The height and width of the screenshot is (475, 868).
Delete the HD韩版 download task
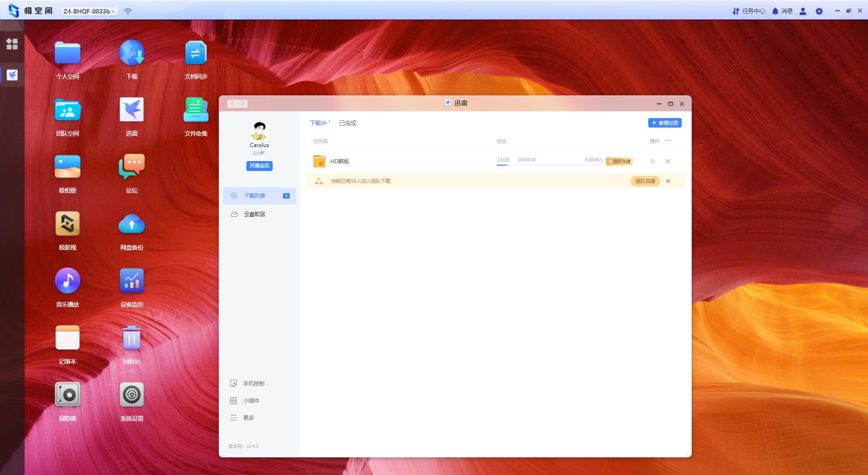[667, 161]
